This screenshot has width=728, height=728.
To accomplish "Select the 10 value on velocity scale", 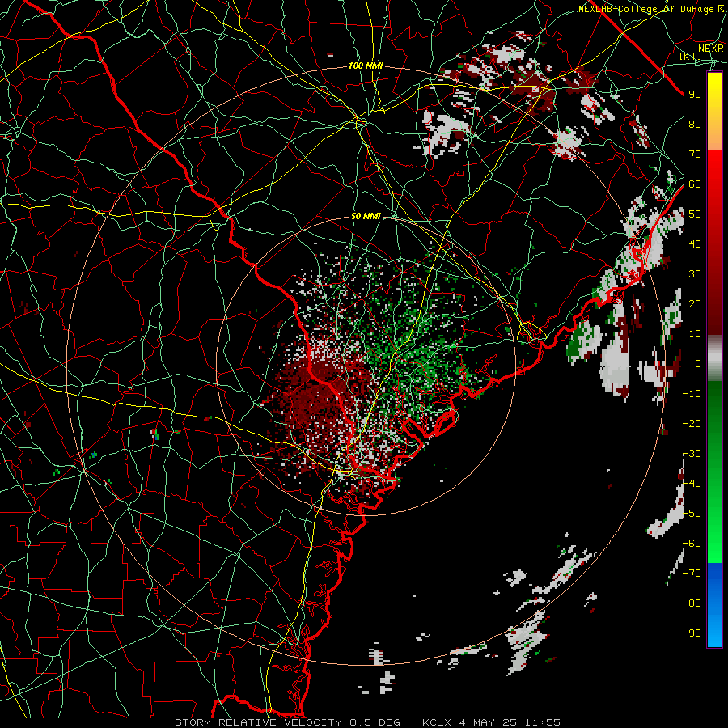I will click(x=695, y=334).
